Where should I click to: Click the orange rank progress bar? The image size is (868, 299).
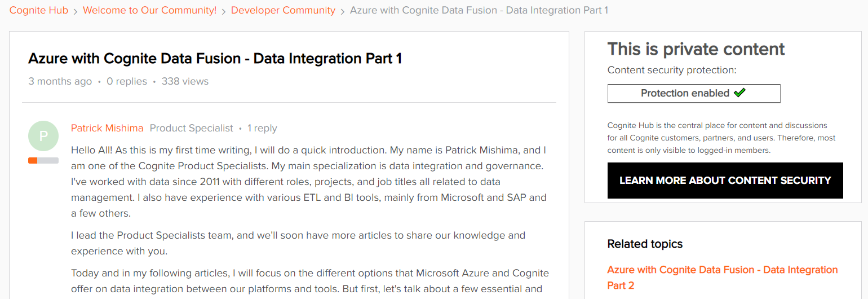coord(43,161)
